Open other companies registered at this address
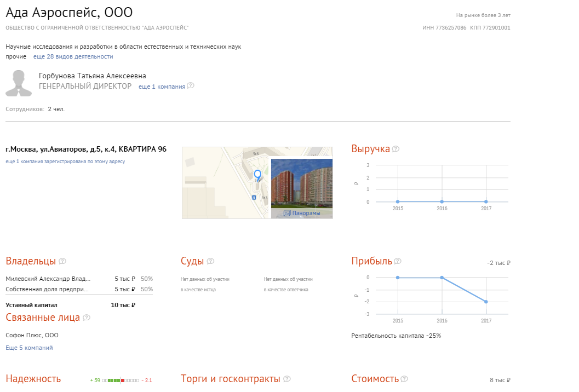Screen dimensions: 579x392 click(x=65, y=162)
